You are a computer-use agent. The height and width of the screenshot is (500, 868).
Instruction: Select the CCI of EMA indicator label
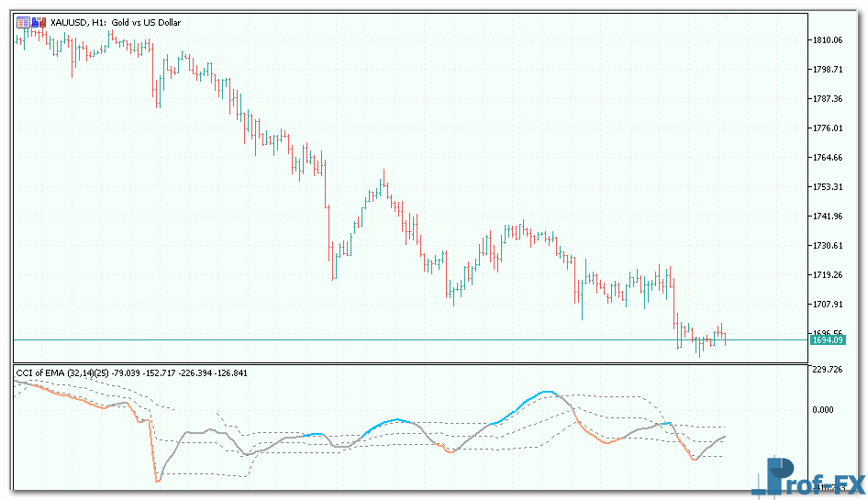pyautogui.click(x=130, y=372)
